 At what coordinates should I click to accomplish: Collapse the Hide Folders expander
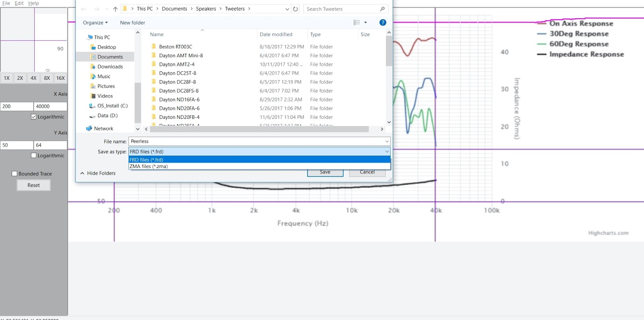pos(98,173)
